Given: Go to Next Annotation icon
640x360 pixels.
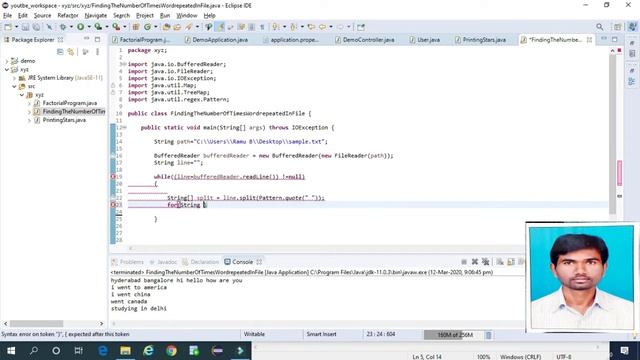Looking at the screenshot, I should 276,27.
